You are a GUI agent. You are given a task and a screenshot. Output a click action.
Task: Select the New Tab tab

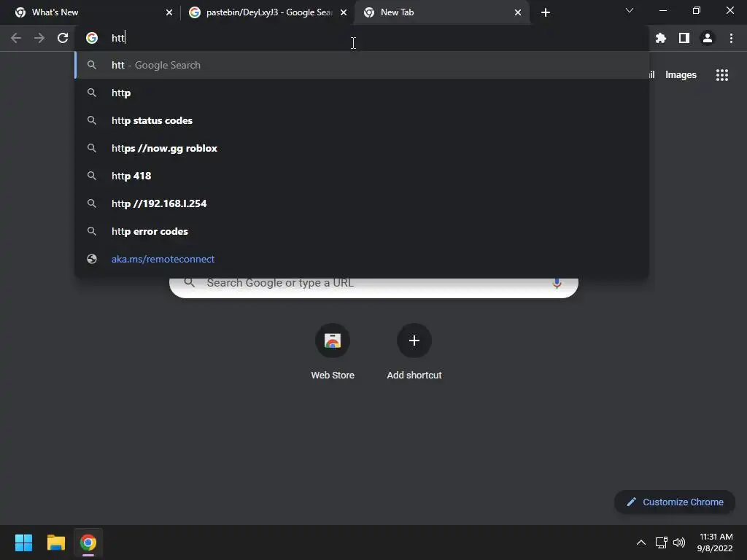tap(441, 12)
